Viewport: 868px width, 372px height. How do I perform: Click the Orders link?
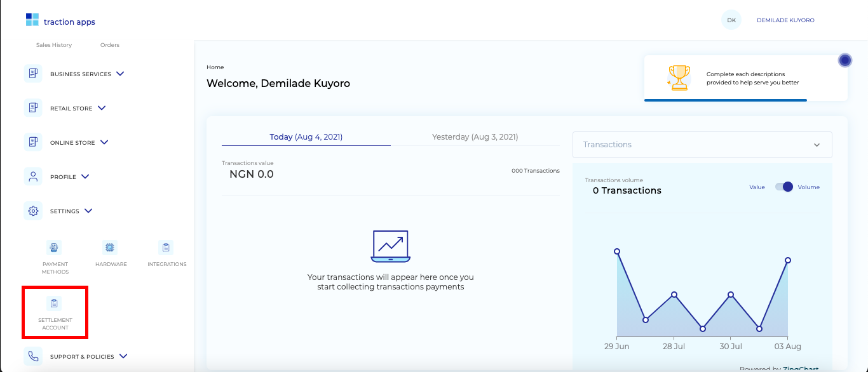click(x=109, y=44)
